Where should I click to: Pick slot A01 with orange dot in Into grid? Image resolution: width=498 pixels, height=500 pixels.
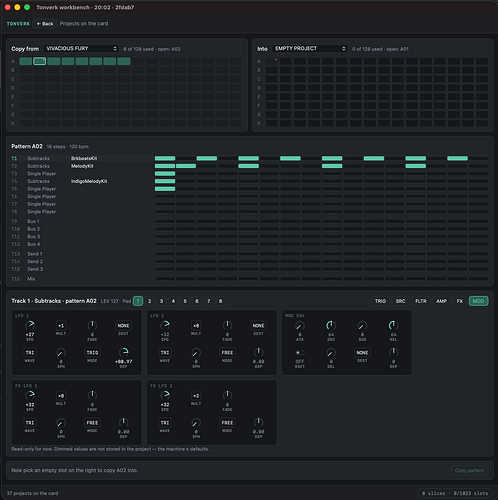272,61
